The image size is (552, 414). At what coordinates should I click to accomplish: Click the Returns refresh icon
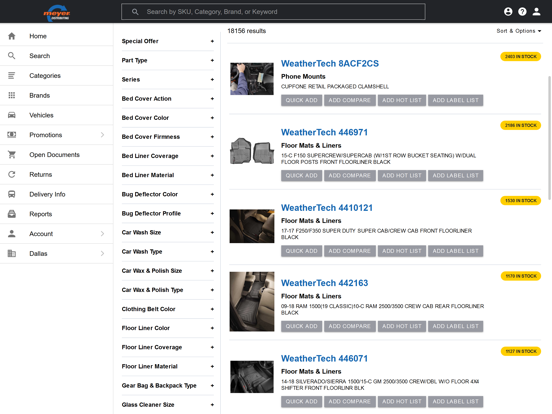click(12, 174)
